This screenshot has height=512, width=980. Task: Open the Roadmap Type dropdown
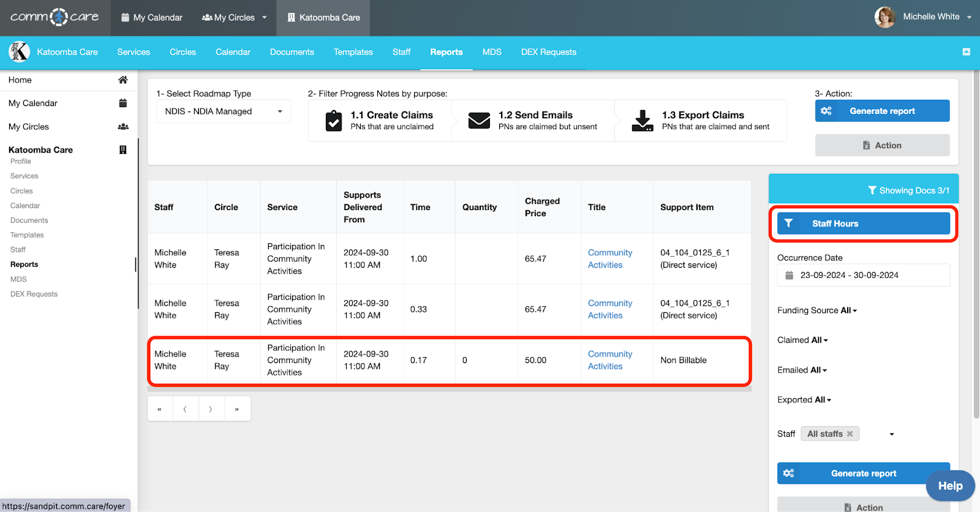pyautogui.click(x=223, y=111)
